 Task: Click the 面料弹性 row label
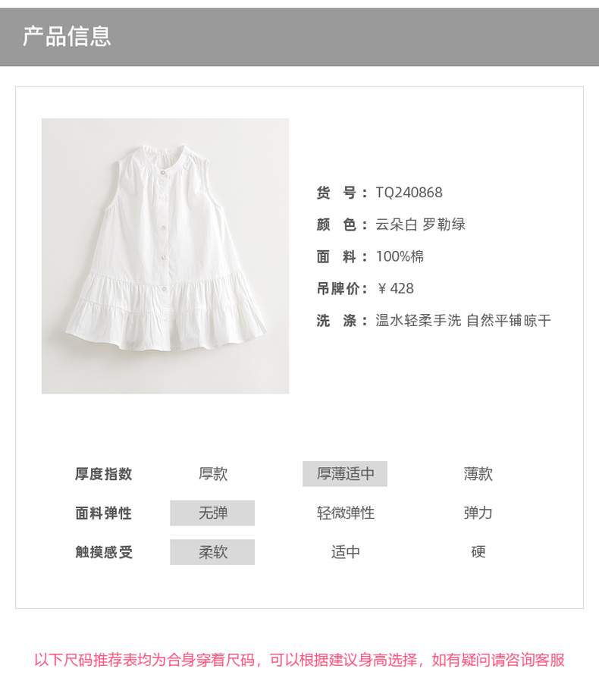104,513
